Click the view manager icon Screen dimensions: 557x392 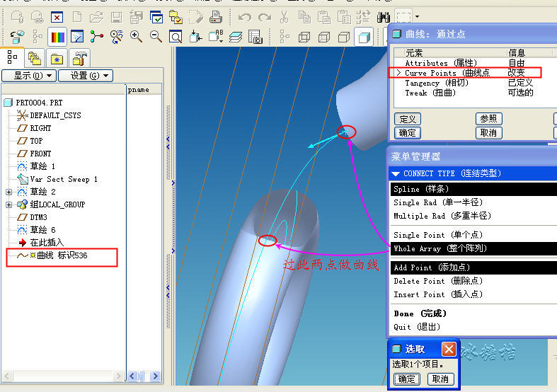pos(255,37)
